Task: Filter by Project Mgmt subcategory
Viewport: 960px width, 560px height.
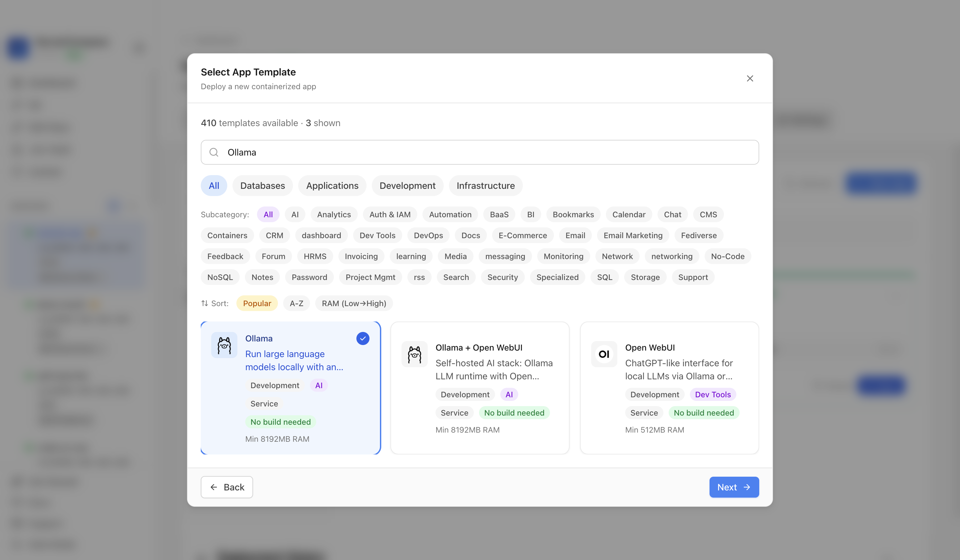Action: point(370,277)
